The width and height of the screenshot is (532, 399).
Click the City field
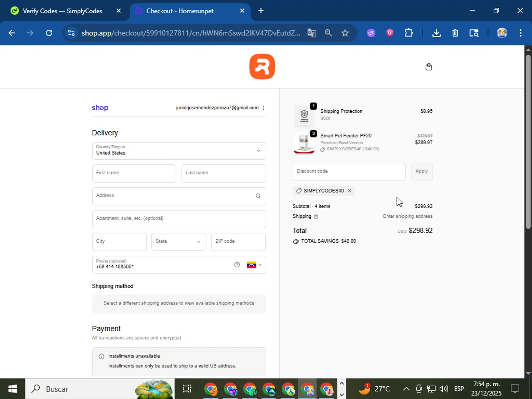119,242
